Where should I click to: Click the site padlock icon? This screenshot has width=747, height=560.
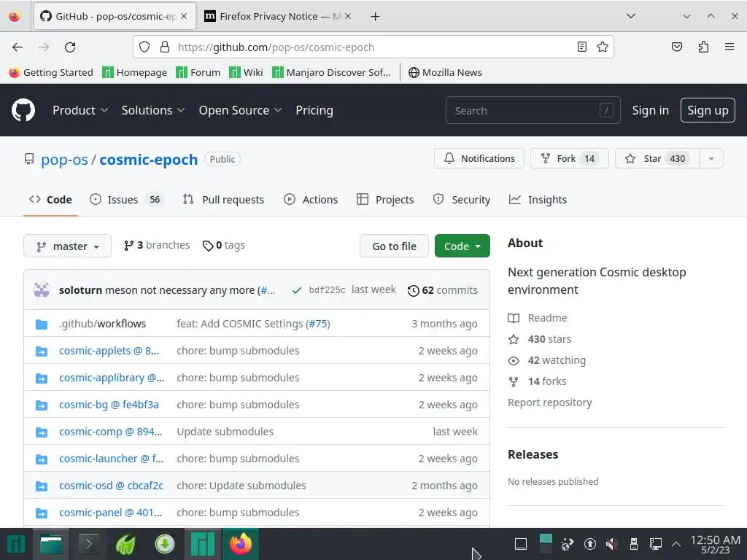click(165, 47)
